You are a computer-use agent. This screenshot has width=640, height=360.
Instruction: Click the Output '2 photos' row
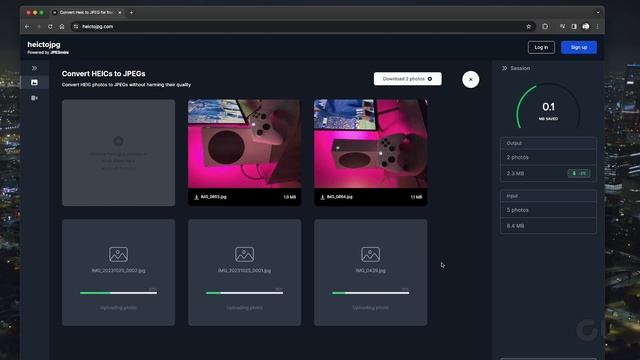(548, 157)
